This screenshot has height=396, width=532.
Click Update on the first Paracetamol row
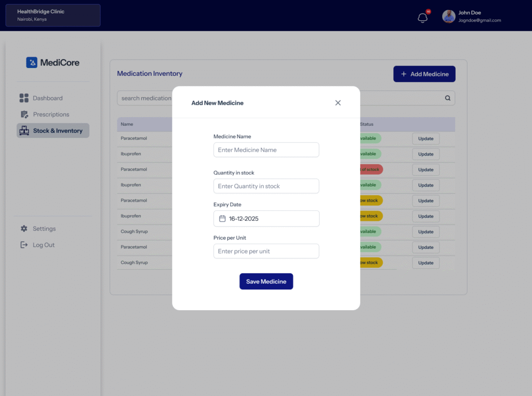coord(425,139)
